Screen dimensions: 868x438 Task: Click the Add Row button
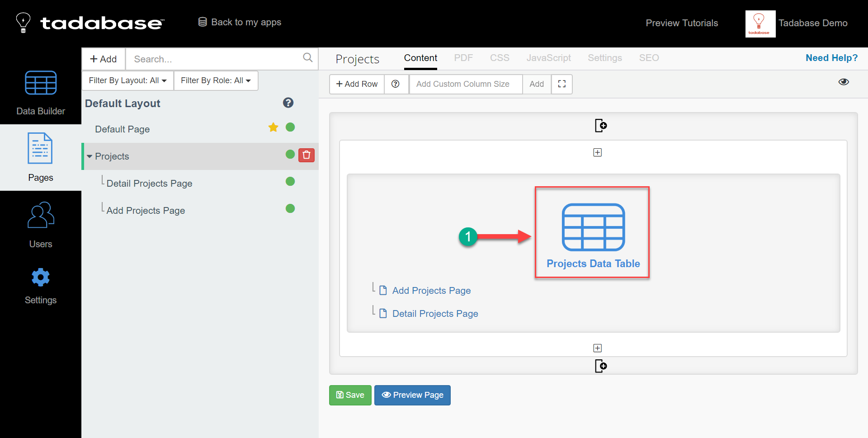click(x=357, y=84)
